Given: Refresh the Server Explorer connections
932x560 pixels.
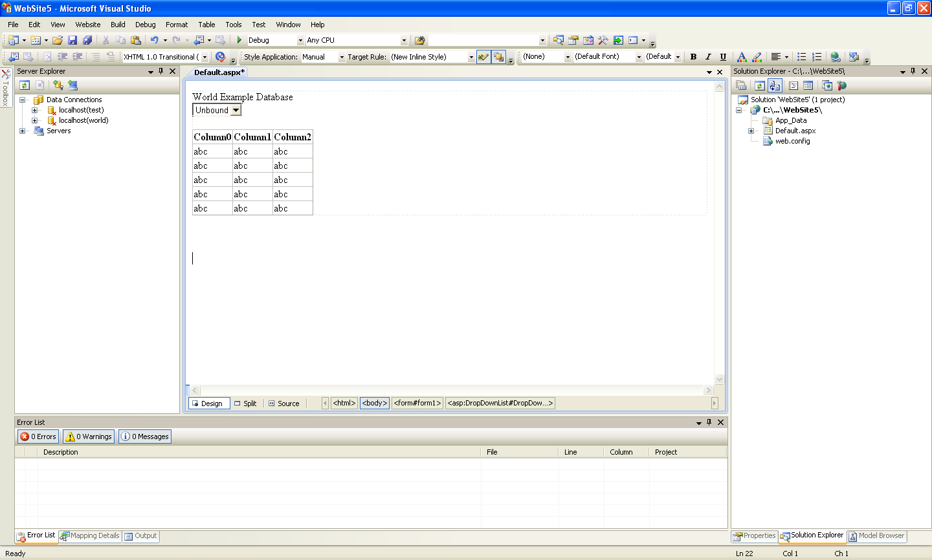Looking at the screenshot, I should click(24, 85).
